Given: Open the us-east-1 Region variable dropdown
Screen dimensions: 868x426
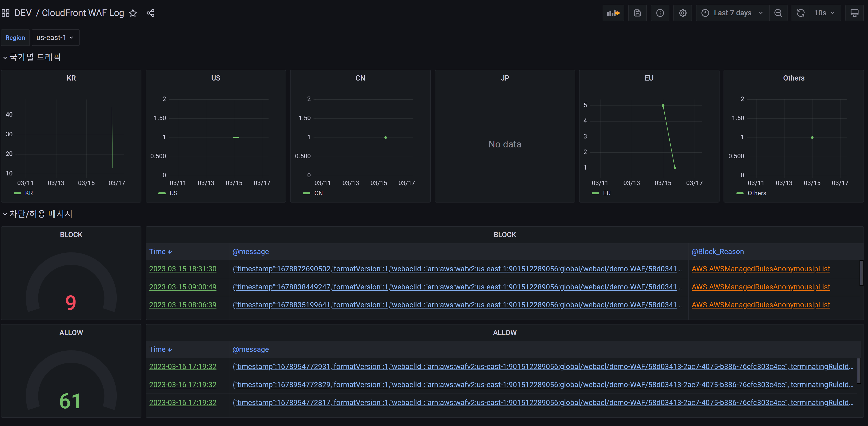Looking at the screenshot, I should pyautogui.click(x=55, y=37).
